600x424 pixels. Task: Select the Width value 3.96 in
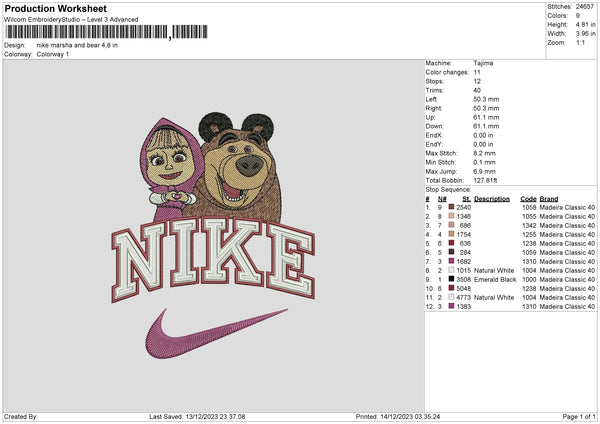click(x=585, y=34)
